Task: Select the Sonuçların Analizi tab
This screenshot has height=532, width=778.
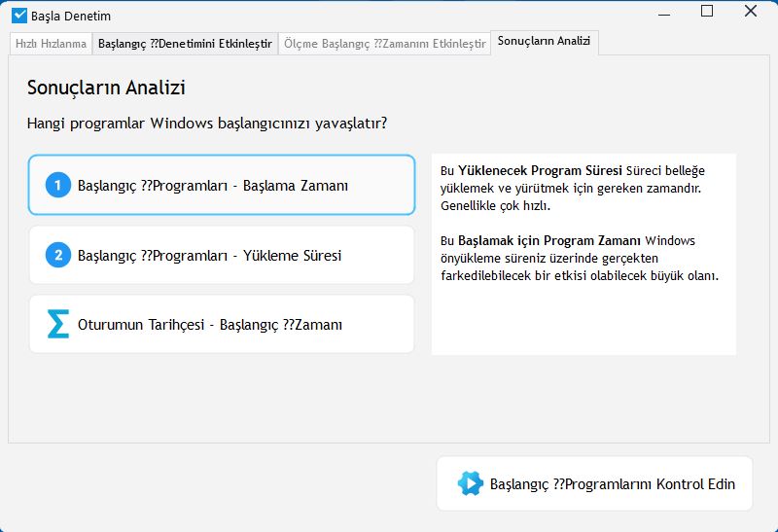Action: 545,42
